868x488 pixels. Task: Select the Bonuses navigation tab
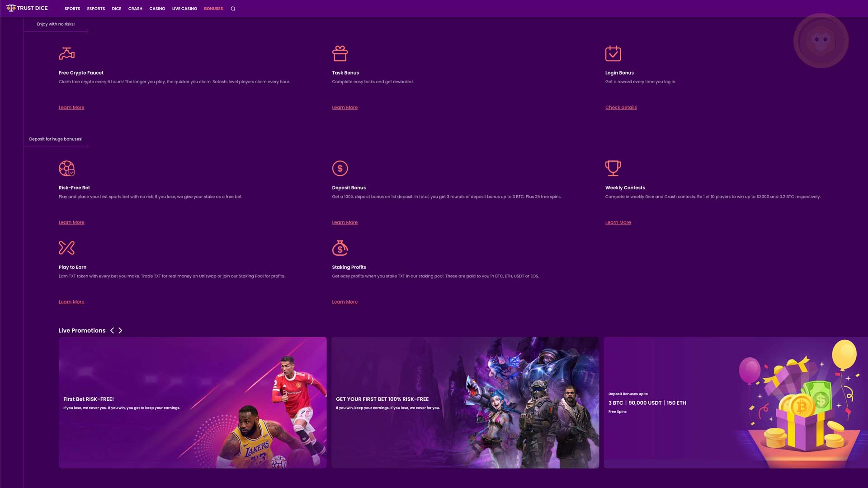[213, 9]
